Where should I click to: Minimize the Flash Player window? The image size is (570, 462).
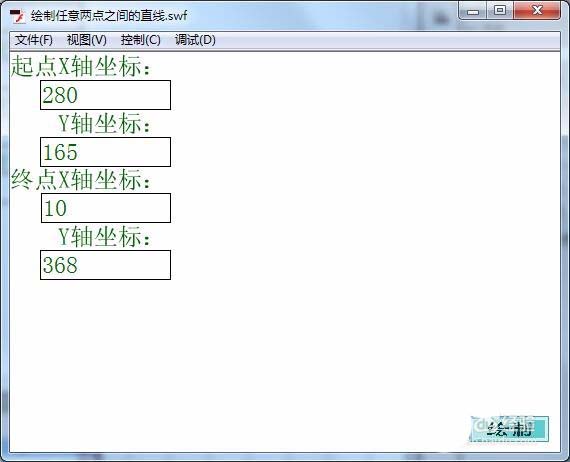(473, 11)
